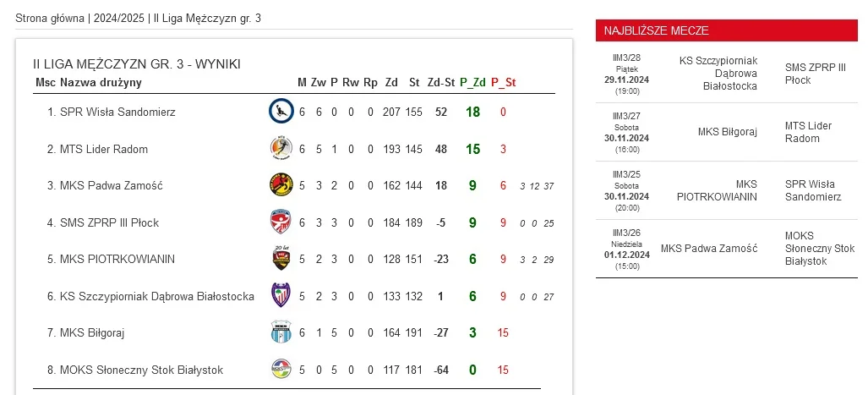The width and height of the screenshot is (868, 395).
Task: Click the MKS Biłgoraj team logo
Action: (x=281, y=332)
